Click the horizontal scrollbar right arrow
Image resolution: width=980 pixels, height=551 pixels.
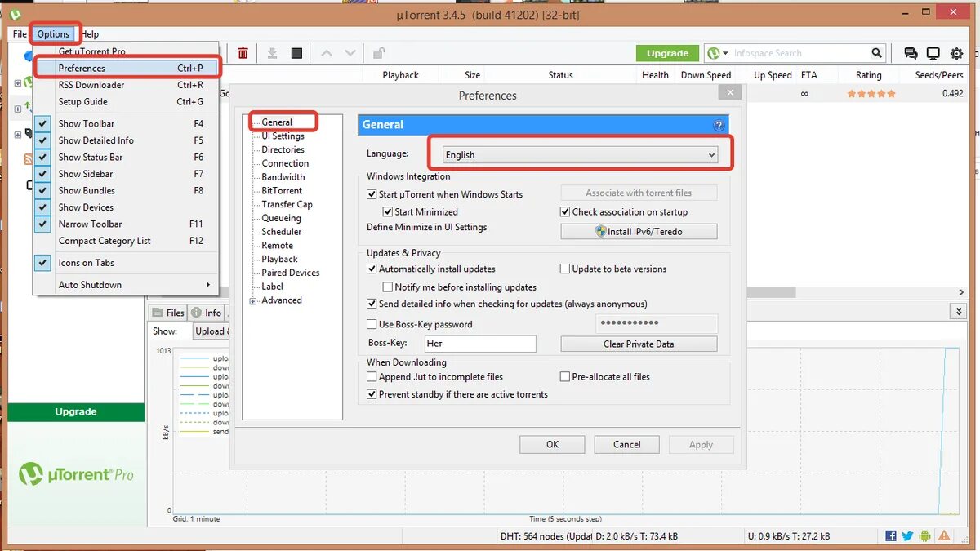pos(960,292)
